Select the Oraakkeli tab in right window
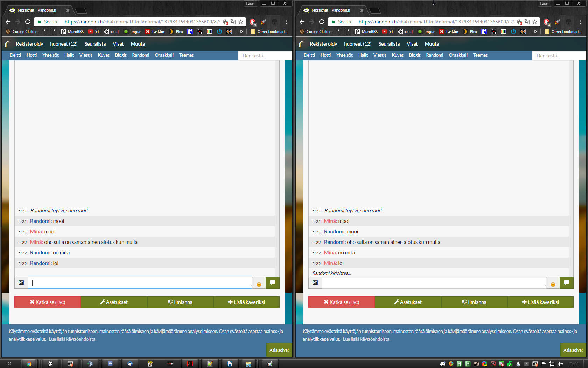 (458, 55)
